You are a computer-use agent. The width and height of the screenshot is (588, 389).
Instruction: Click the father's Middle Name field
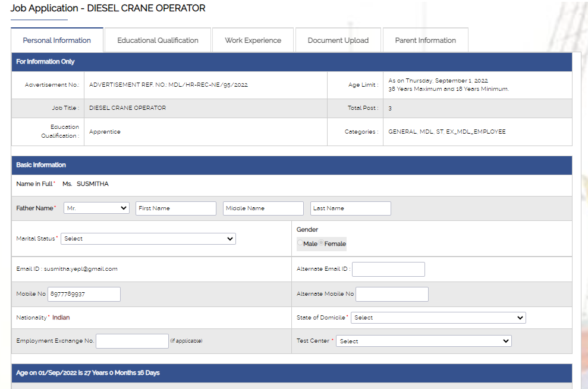(263, 208)
